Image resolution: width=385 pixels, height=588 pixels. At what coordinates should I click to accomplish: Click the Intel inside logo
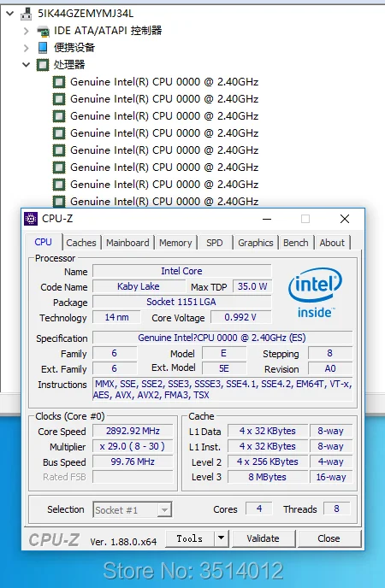(x=315, y=292)
